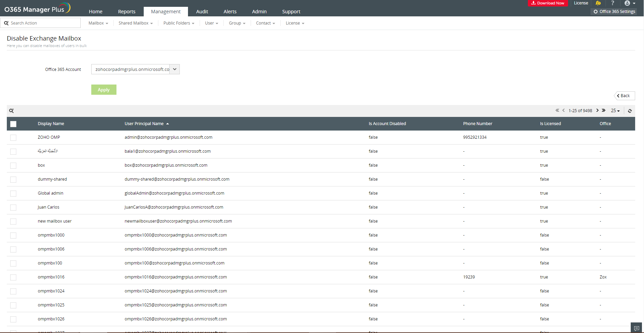This screenshot has width=644, height=333.
Task: Check the checkbox for ZOHO OMP
Action: 13,138
